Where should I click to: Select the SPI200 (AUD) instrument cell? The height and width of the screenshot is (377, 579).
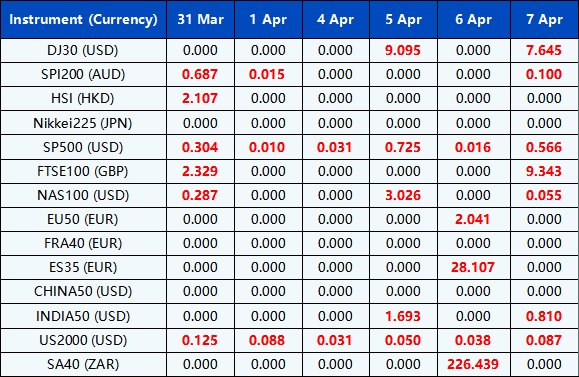(83, 74)
